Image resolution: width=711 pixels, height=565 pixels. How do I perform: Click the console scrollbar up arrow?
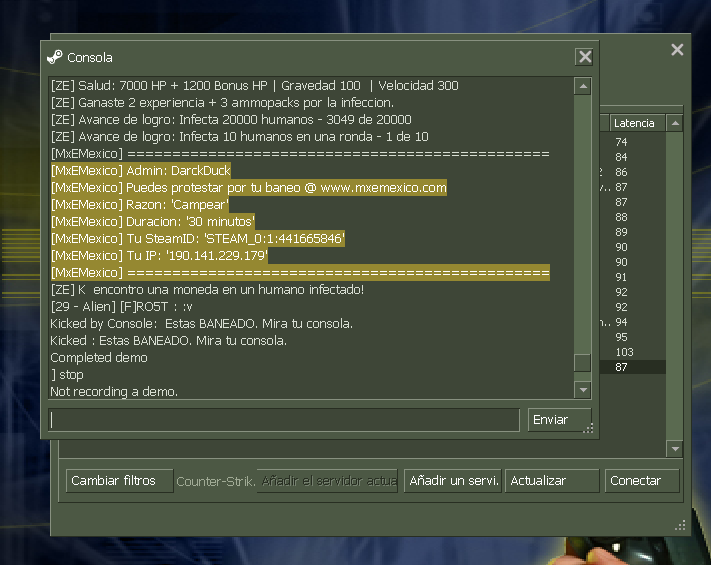click(x=583, y=86)
